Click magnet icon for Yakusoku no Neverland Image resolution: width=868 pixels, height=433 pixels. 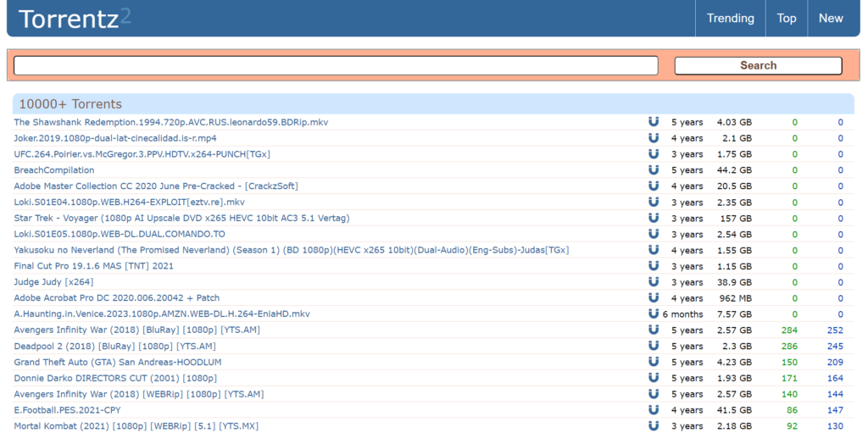(x=654, y=250)
